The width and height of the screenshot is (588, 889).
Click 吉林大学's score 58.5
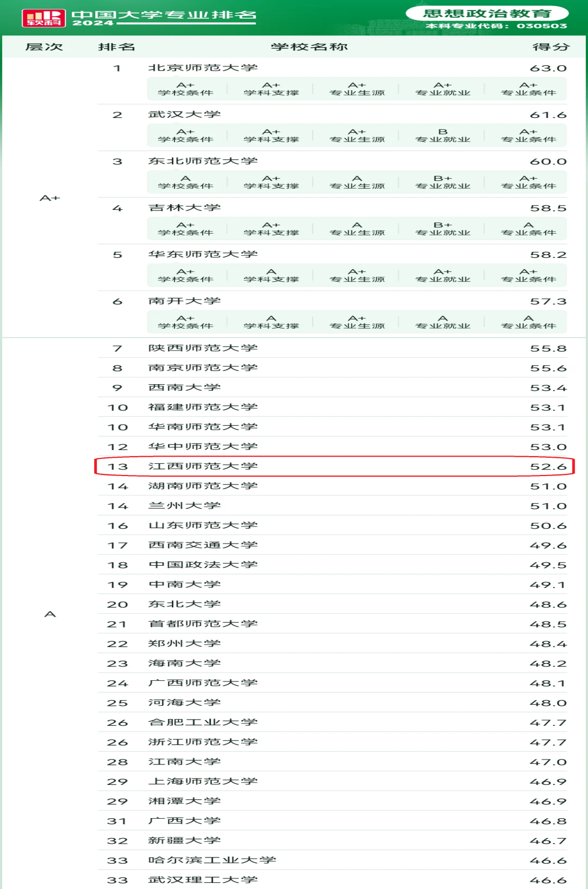pos(548,208)
